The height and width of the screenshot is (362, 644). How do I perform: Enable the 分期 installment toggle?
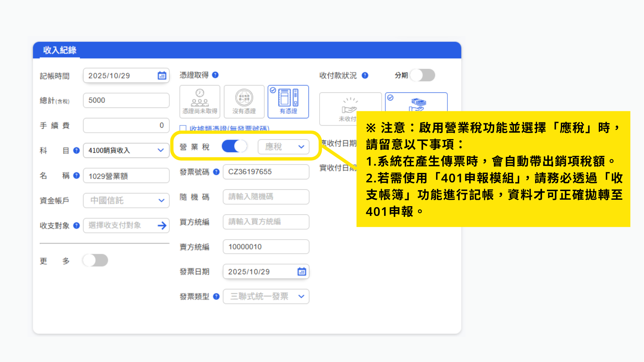(x=423, y=75)
